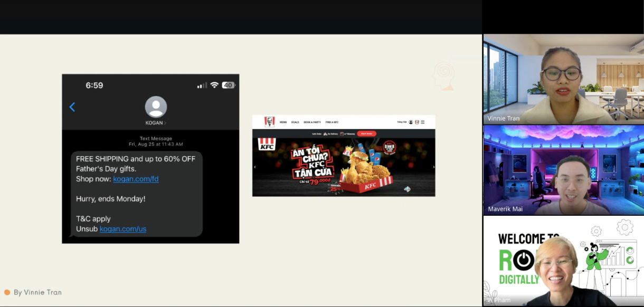
Task: Click the delivery scooter icon on KFC site
Action: 325,134
